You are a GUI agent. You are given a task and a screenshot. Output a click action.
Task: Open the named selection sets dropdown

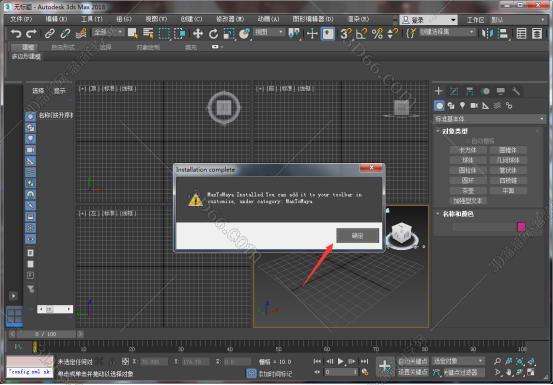coord(448,32)
